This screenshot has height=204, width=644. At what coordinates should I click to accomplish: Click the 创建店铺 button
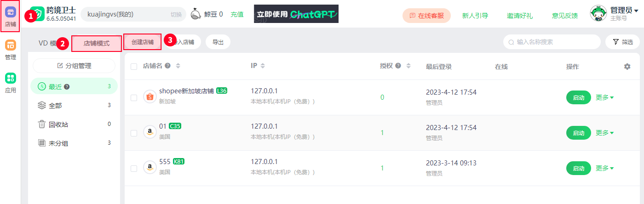pos(143,42)
